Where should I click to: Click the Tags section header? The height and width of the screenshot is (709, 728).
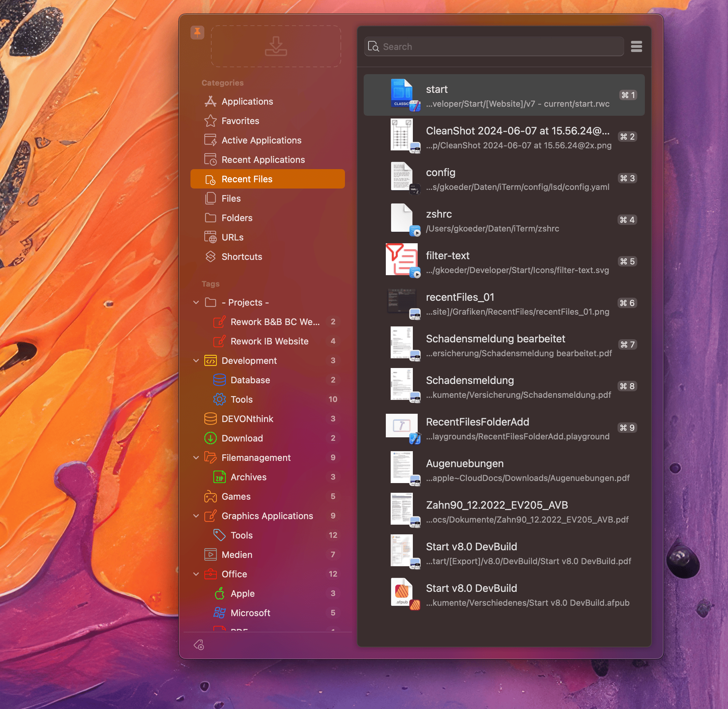(211, 284)
